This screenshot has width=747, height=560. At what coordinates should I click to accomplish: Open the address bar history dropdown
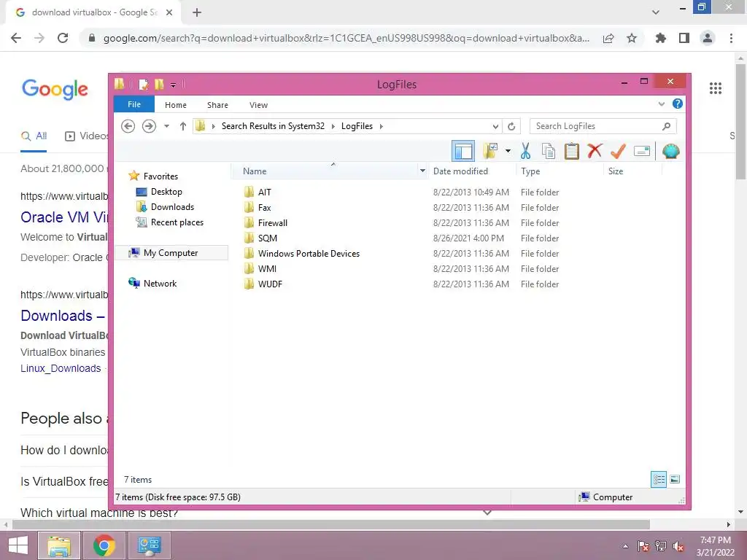(x=495, y=126)
